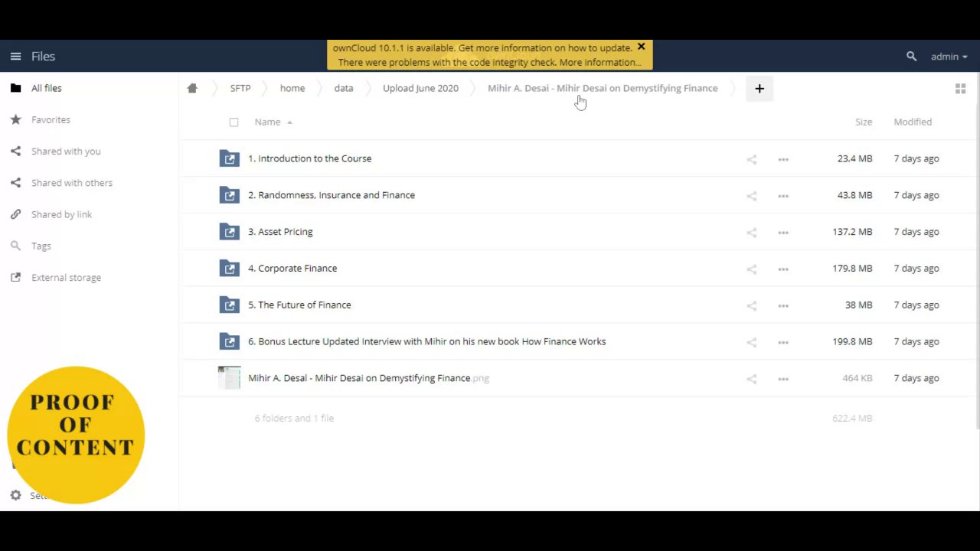Share the Bonus Lecture folder
Image resolution: width=980 pixels, height=551 pixels.
pyautogui.click(x=751, y=342)
